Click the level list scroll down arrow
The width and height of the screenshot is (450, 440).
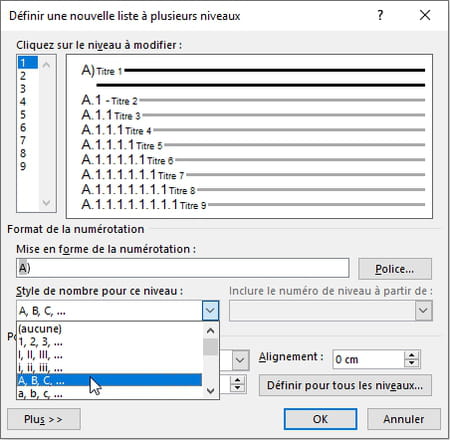(46, 202)
